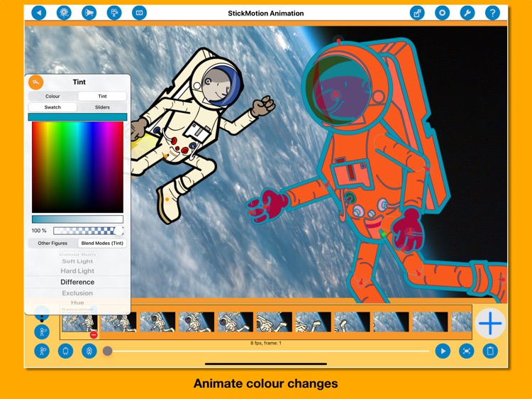The height and width of the screenshot is (399, 532).
Task: Select the second frame thumbnail
Action: coord(118,322)
